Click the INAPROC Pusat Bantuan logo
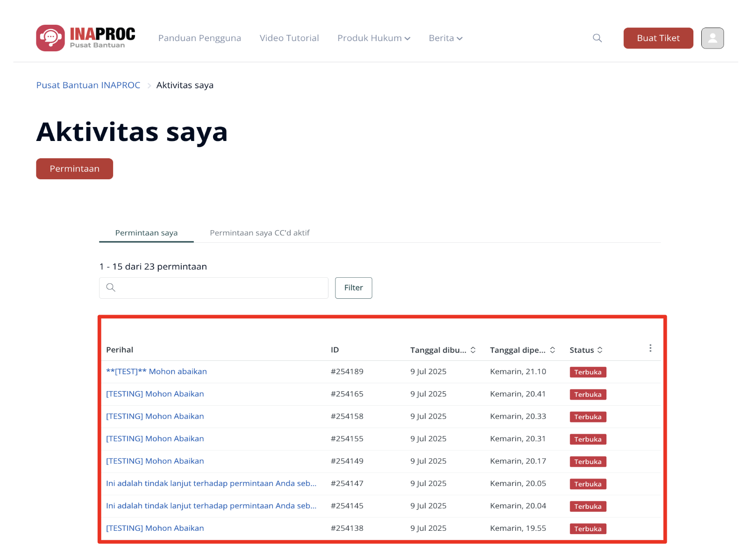Viewport: 756px width, 549px height. (x=85, y=38)
